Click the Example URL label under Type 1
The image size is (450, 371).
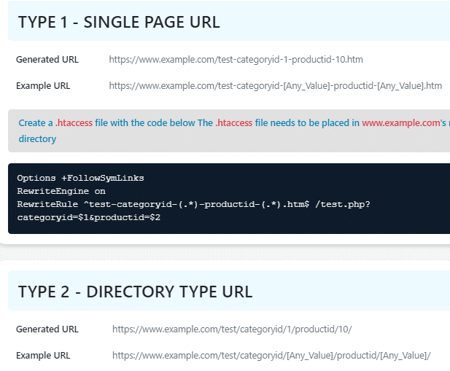coord(43,86)
